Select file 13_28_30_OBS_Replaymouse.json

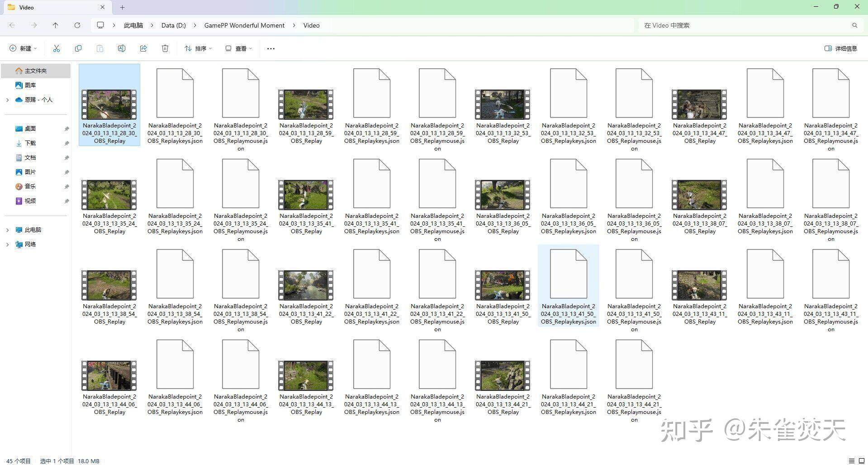pos(241,108)
